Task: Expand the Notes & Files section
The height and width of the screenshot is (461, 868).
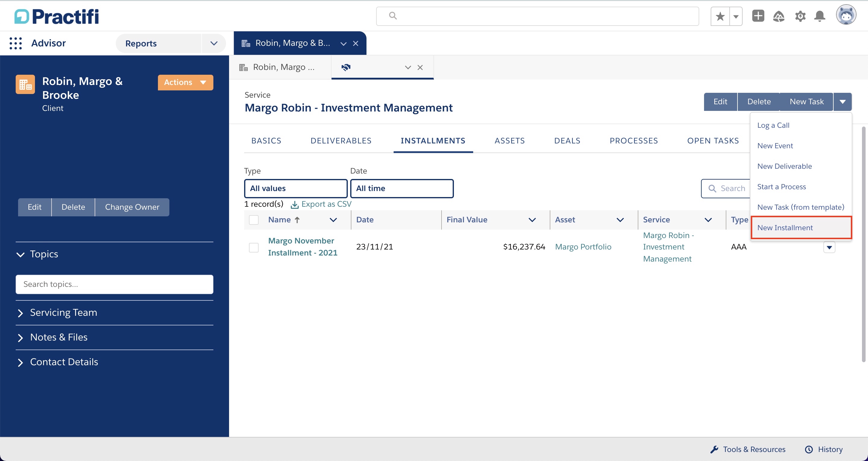Action: pos(20,337)
